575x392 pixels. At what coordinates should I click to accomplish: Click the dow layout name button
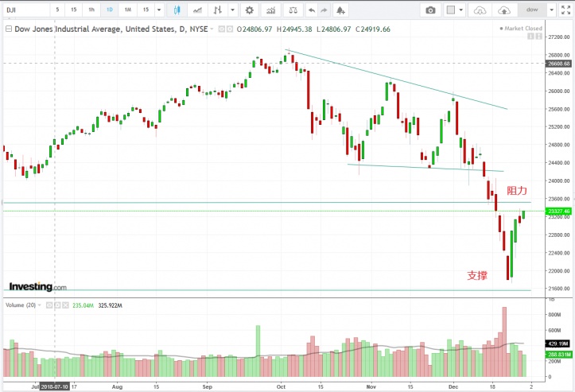point(532,10)
